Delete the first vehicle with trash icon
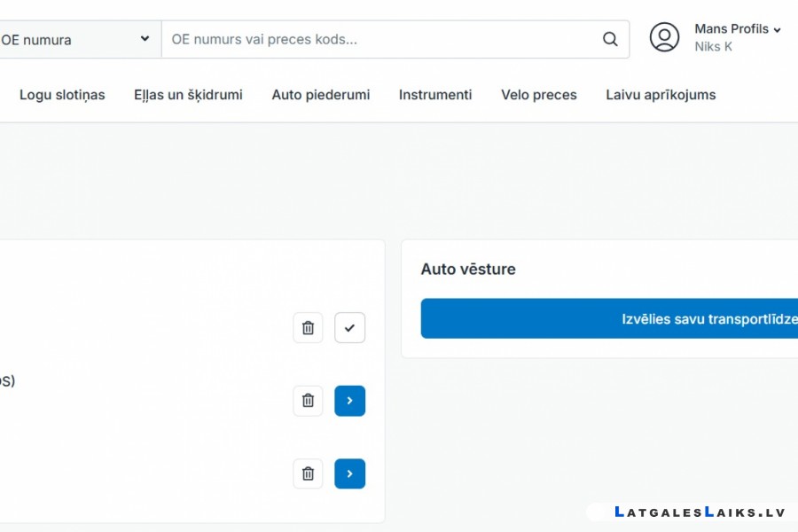The width and height of the screenshot is (798, 532). click(308, 328)
